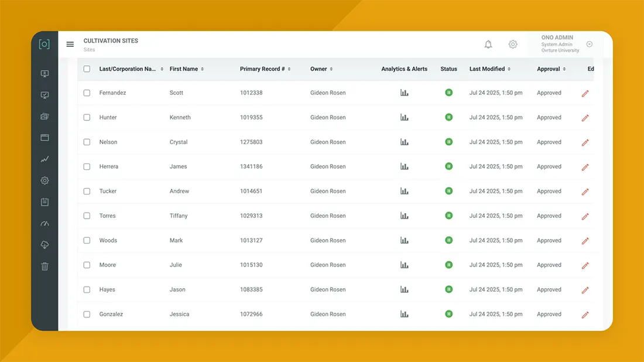
Task: Open the sidebar settings gear icon
Action: [x=44, y=180]
